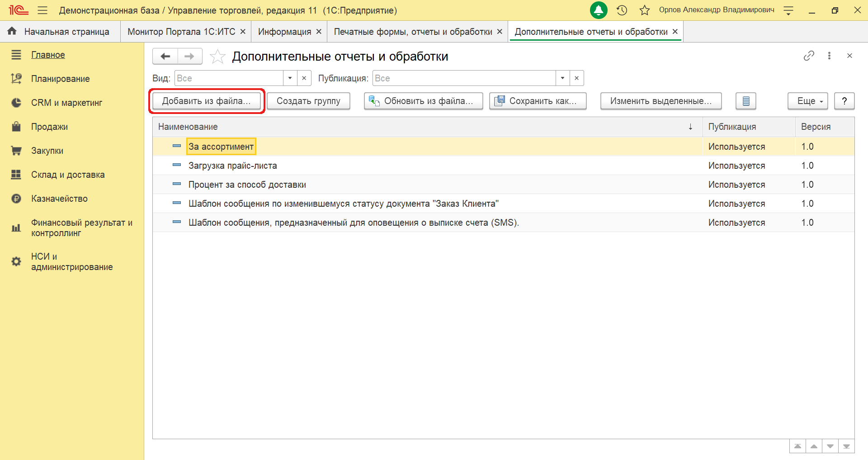Screen dimensions: 868x460
Task: Copy link via chain icon
Action: [x=809, y=56]
